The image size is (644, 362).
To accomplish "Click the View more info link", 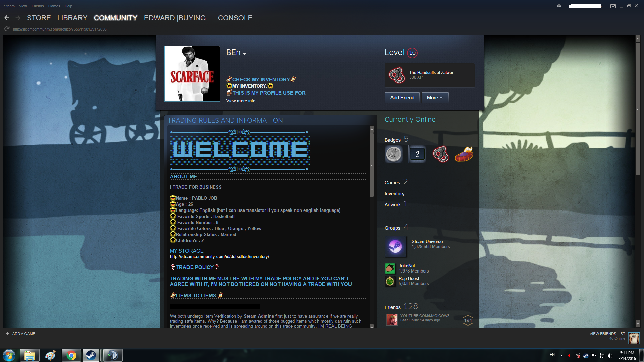I will coord(240,101).
